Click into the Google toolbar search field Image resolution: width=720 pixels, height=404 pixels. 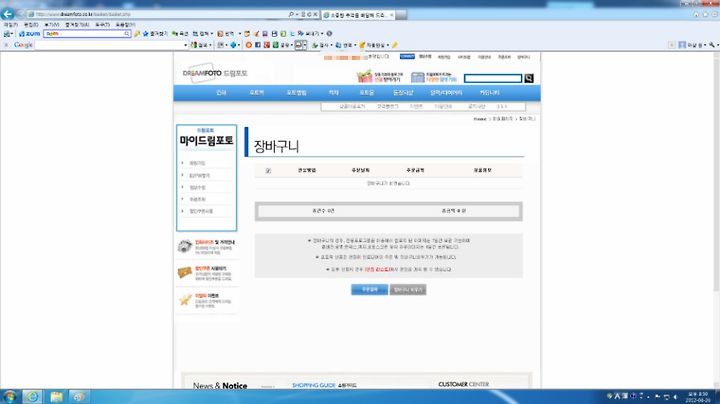pos(109,45)
